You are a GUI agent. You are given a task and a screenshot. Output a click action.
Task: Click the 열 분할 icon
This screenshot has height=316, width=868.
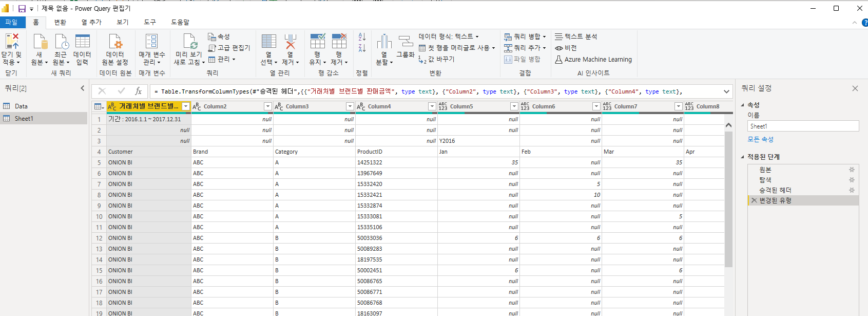[384, 41]
